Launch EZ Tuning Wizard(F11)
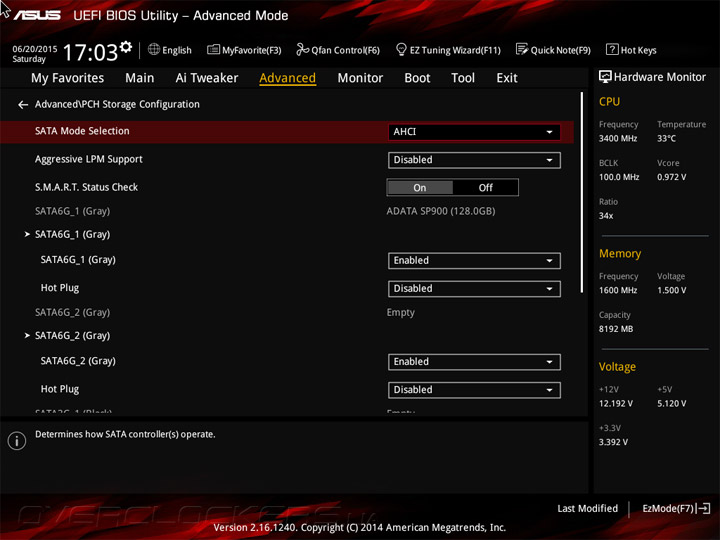The width and height of the screenshot is (720, 540). (455, 50)
